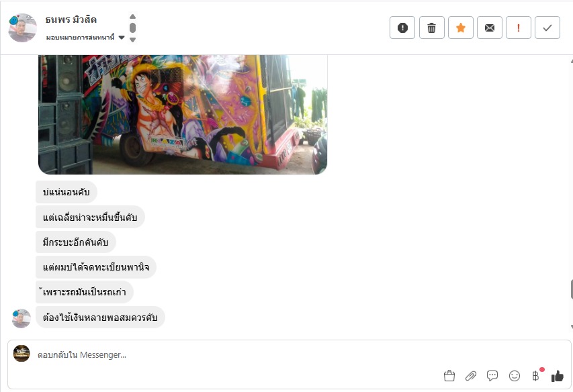Go to previous conversation with up arrow

[x=132, y=16]
